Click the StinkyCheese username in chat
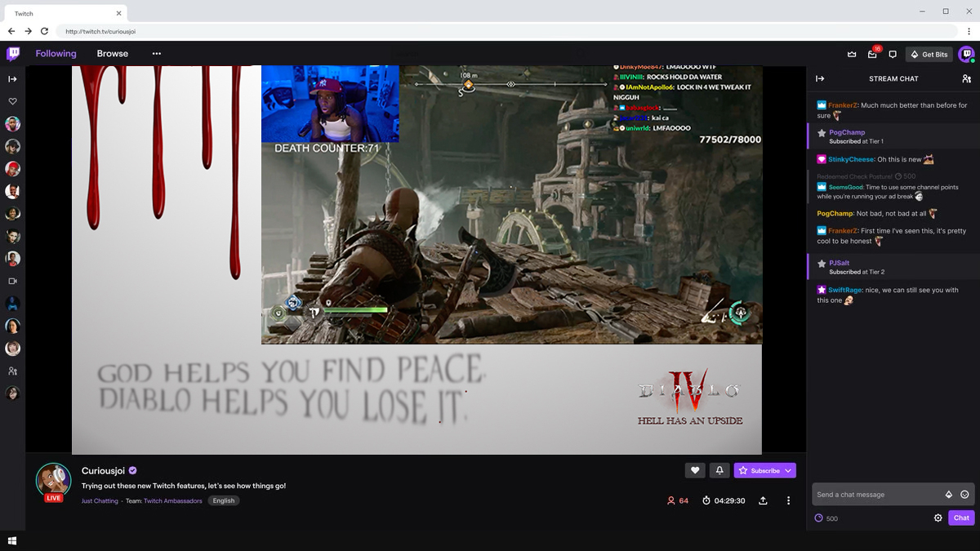The width and height of the screenshot is (980, 551). 852,159
